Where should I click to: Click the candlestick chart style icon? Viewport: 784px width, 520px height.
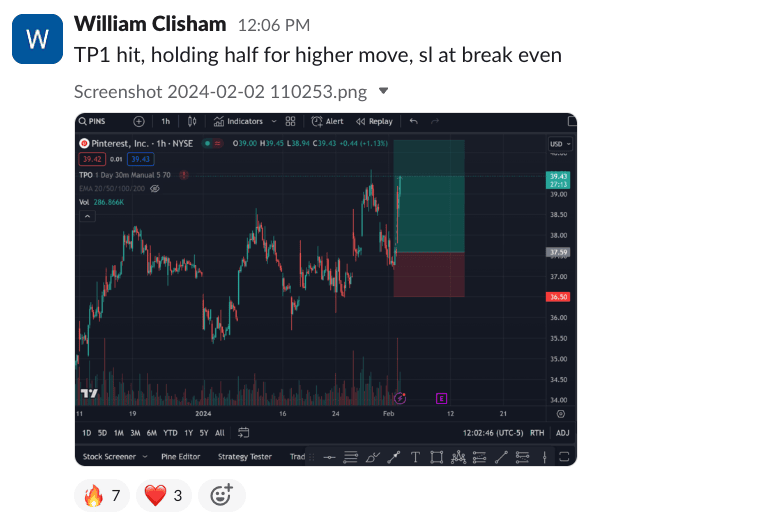click(x=193, y=121)
